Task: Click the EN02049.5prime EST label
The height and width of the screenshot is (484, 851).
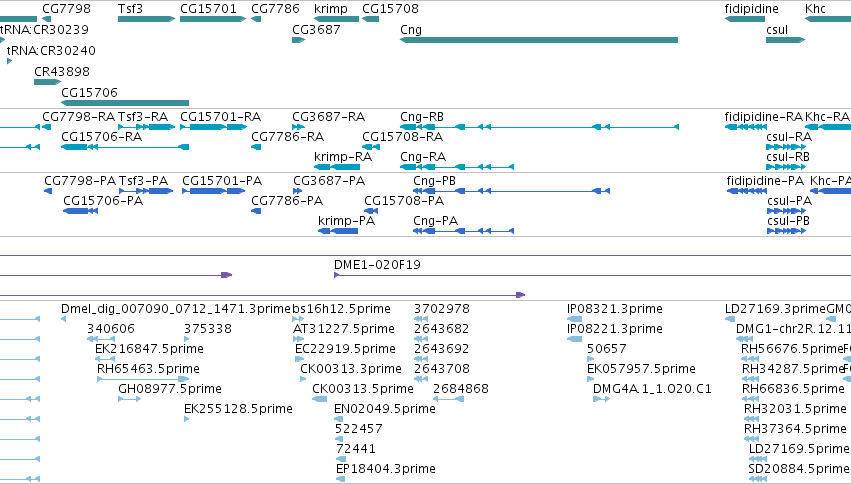Action: tap(385, 409)
